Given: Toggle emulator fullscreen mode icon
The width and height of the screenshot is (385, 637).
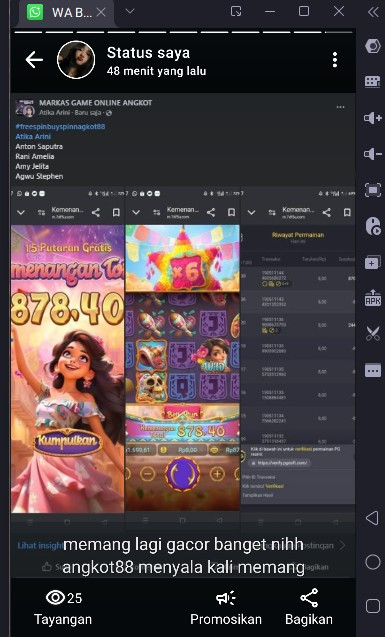Looking at the screenshot, I should tap(372, 190).
